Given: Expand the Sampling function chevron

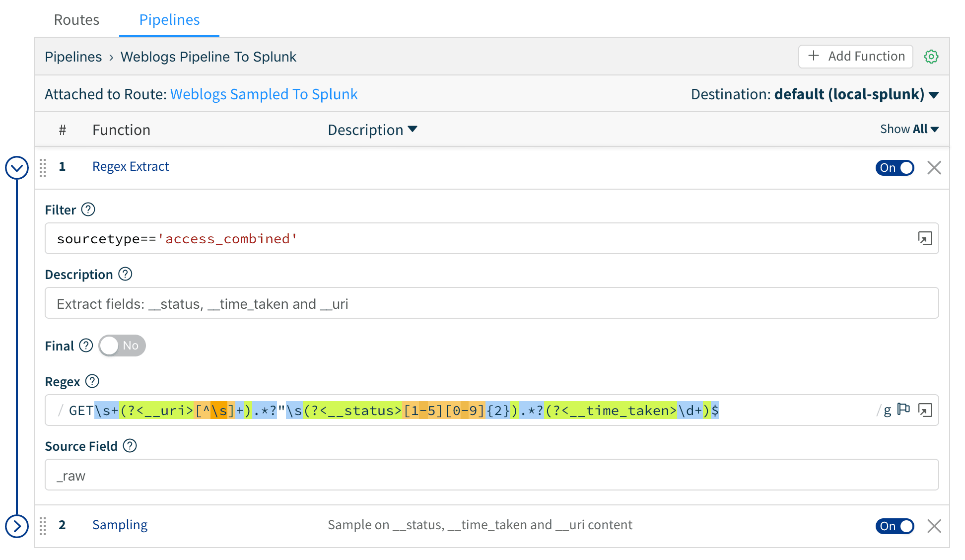Looking at the screenshot, I should 17,526.
